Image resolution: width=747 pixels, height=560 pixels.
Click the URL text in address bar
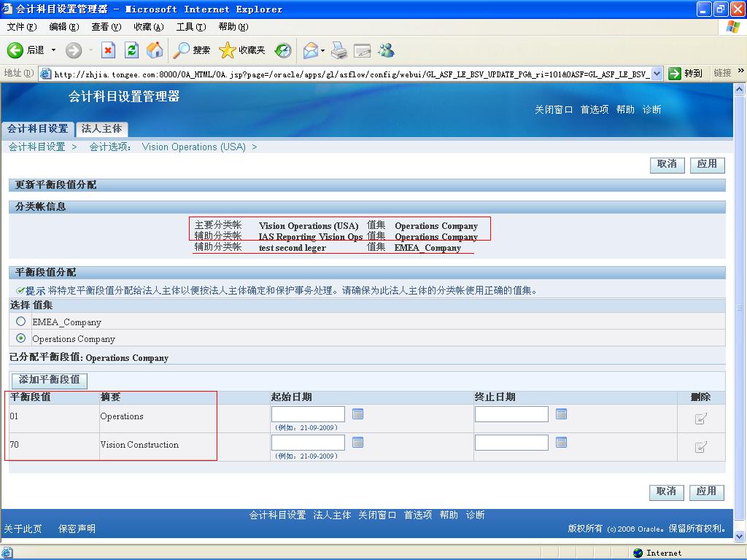(x=352, y=74)
